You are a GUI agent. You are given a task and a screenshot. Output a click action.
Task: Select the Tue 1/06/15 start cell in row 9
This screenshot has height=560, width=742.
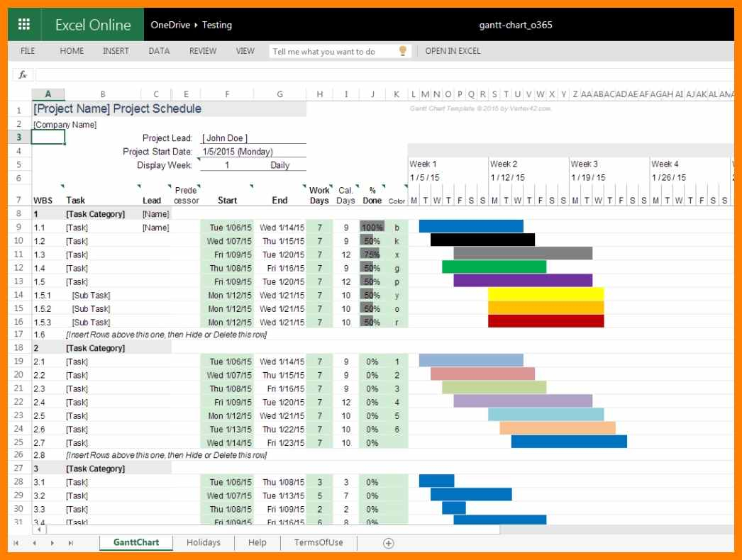[227, 228]
